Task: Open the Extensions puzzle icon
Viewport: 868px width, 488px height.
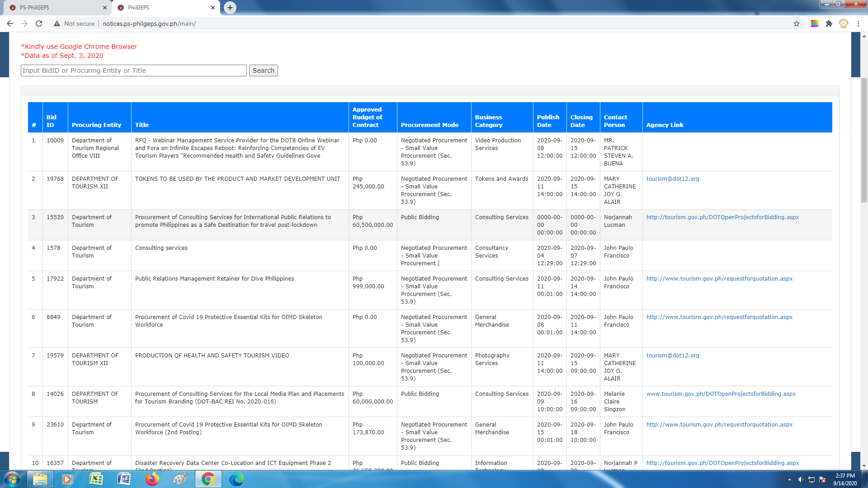Action: [829, 23]
